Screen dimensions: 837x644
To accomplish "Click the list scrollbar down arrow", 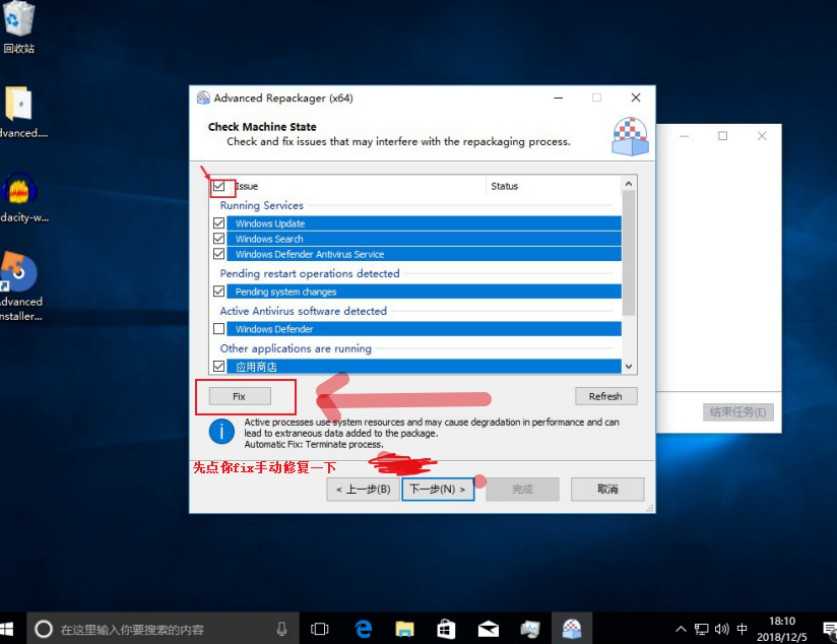I will pos(628,366).
